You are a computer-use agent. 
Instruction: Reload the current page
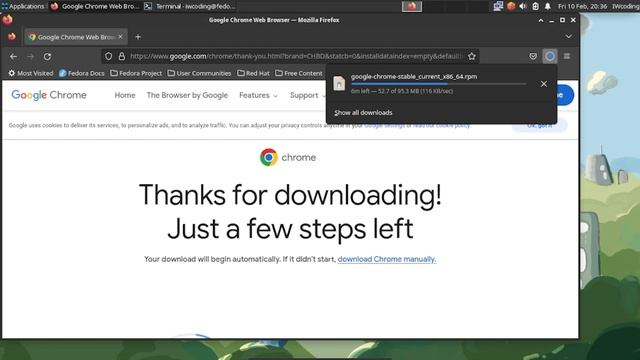point(47,56)
